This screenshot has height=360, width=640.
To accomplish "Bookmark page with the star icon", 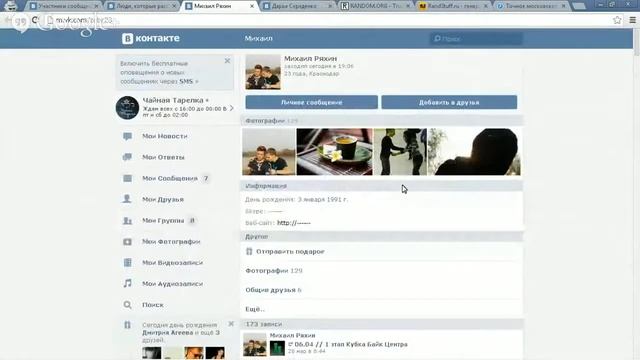I will click(x=617, y=20).
